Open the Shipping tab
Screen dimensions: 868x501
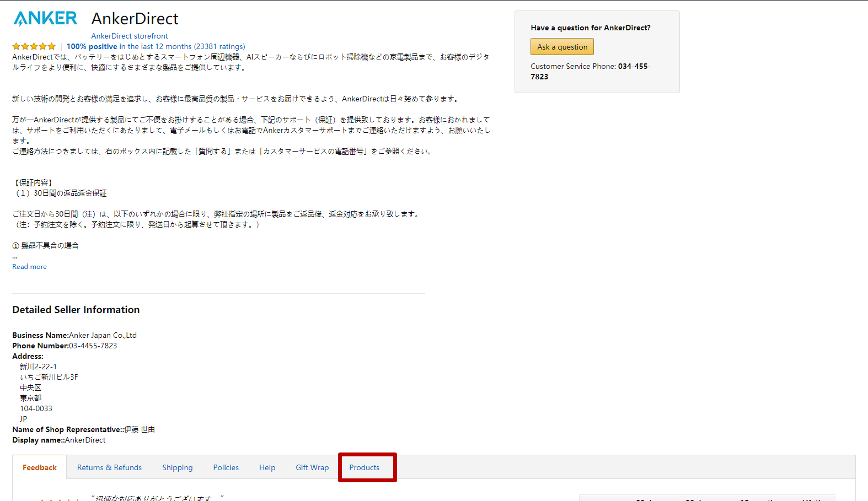point(178,467)
